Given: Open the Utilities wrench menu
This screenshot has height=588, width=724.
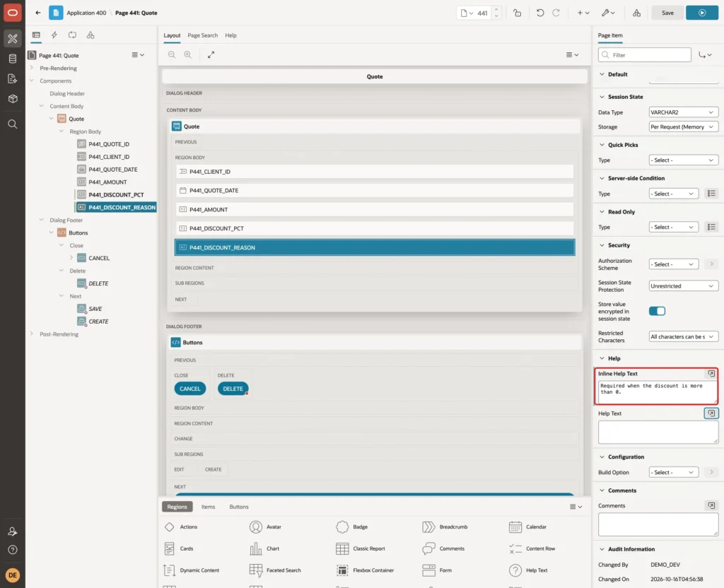Looking at the screenshot, I should coord(608,13).
